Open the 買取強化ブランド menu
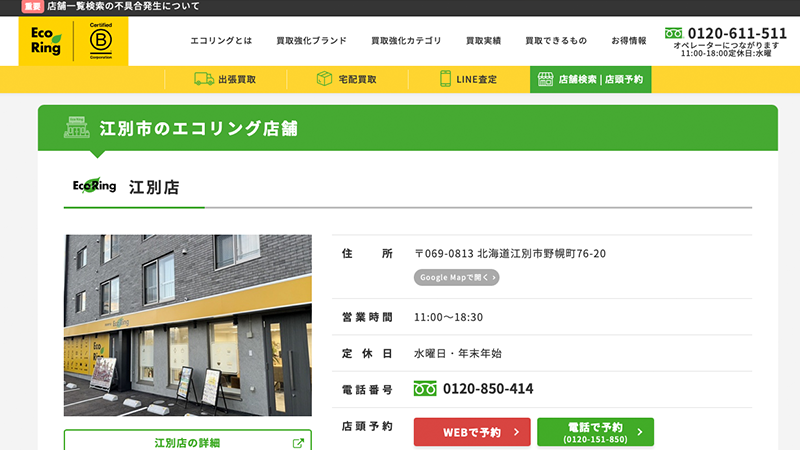This screenshot has width=800, height=450. click(311, 42)
